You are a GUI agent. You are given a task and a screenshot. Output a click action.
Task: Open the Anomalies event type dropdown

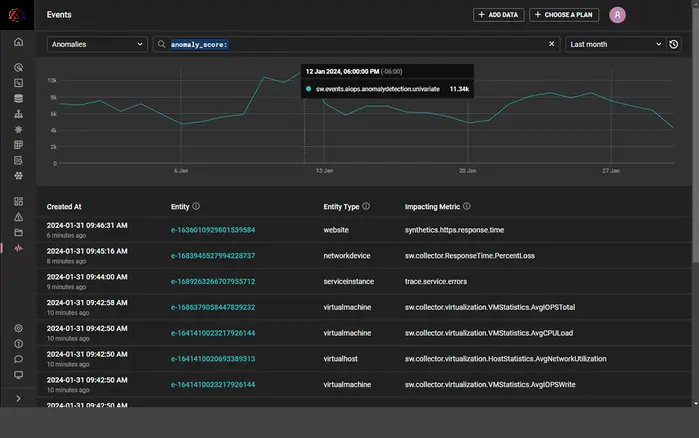coord(97,44)
